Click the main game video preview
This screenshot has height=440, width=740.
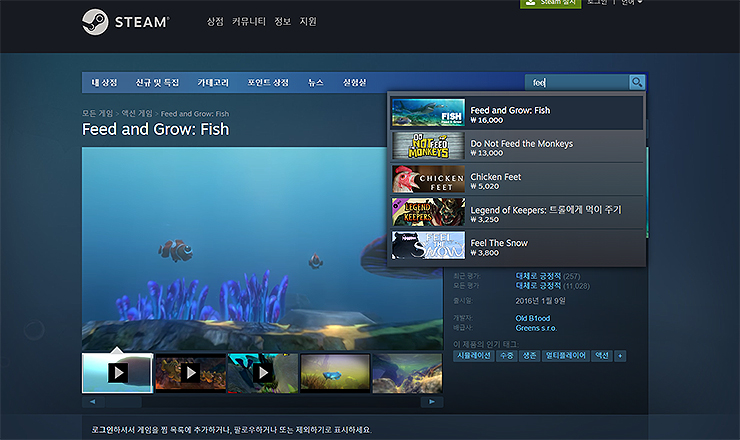click(262, 249)
